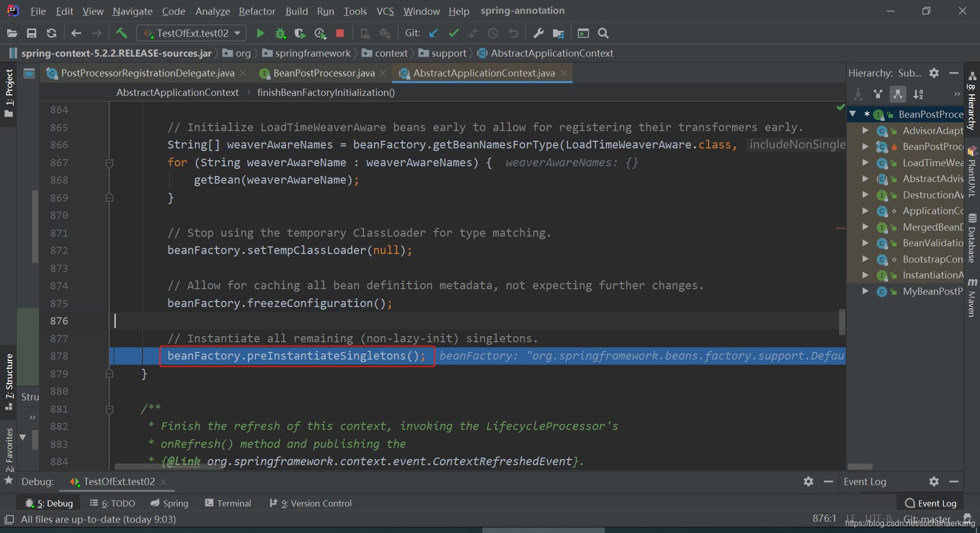
Task: Update project with Git blue arrow
Action: [434, 33]
